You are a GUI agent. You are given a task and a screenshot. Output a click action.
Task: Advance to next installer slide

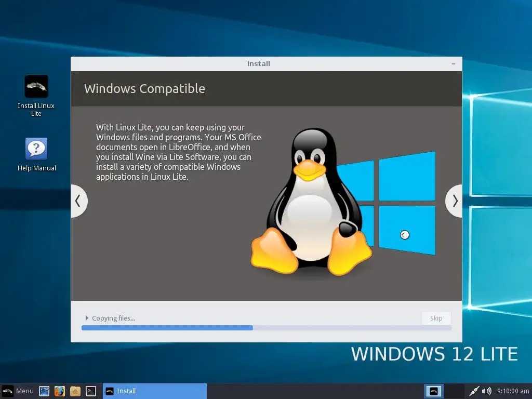pos(454,201)
